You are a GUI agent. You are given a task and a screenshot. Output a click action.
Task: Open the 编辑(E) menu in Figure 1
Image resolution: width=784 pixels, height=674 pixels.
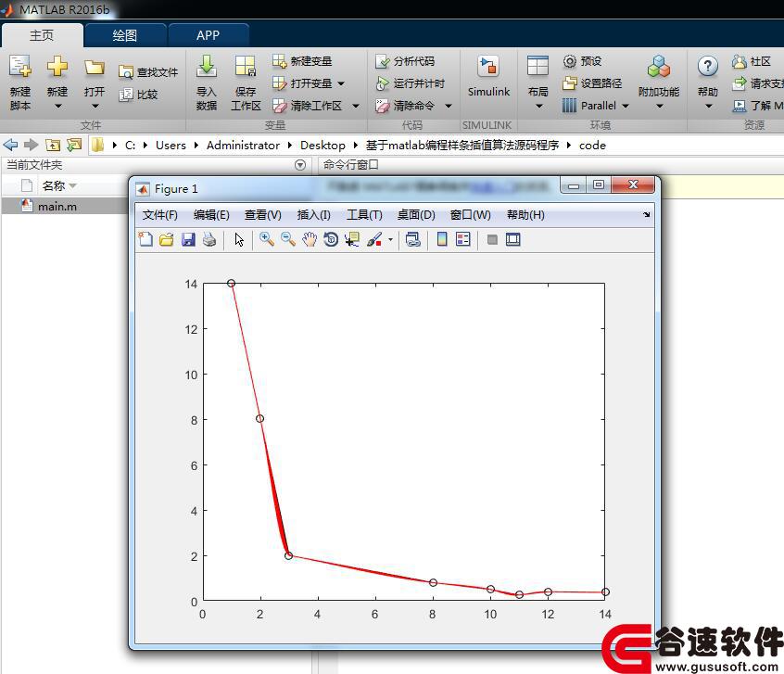pyautogui.click(x=211, y=215)
